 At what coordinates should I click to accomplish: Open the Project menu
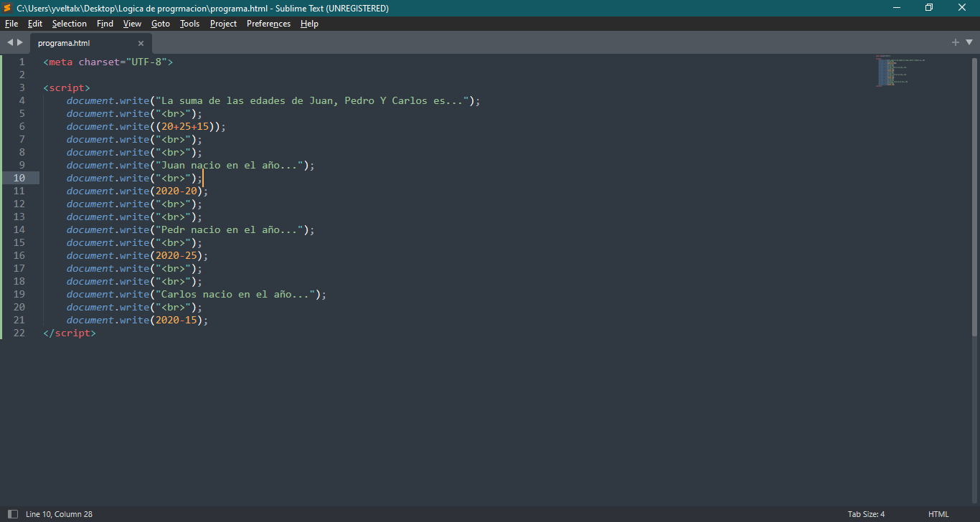[223, 24]
